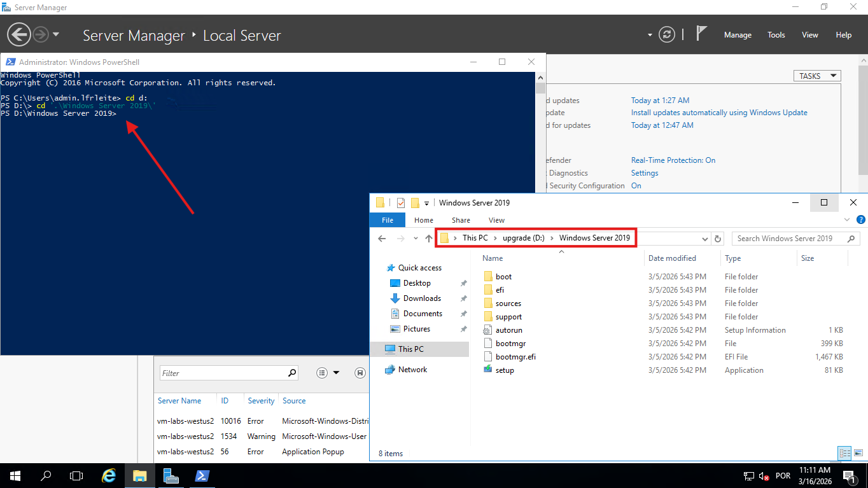868x488 pixels.
Task: Open the event criteria list icon
Action: pos(322,373)
